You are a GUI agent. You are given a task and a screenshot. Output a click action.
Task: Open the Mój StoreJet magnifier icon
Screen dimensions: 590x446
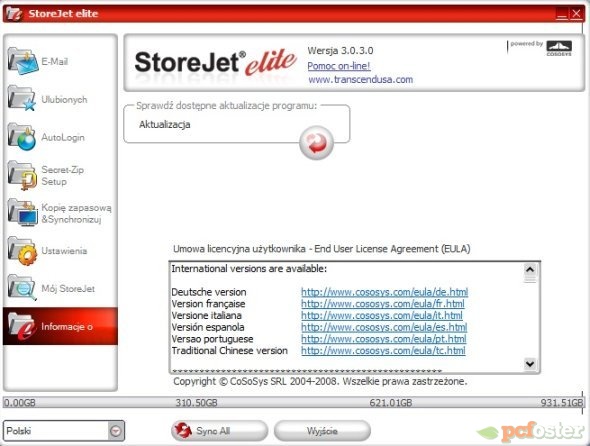coord(23,288)
